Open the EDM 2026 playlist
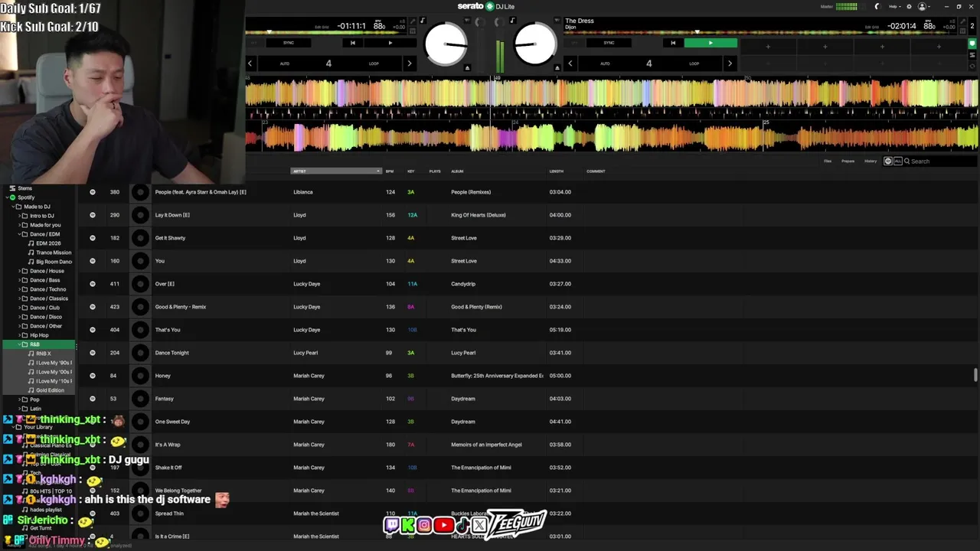The width and height of the screenshot is (980, 551). 48,243
